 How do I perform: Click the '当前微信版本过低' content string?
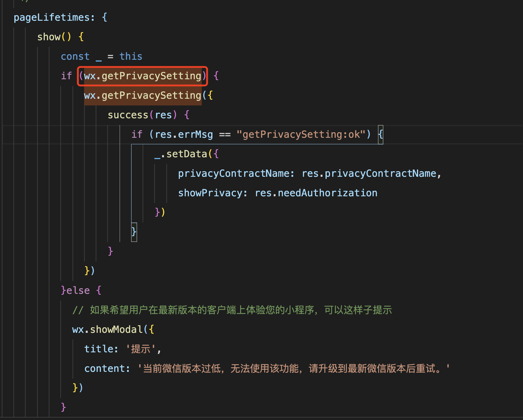tap(294, 368)
